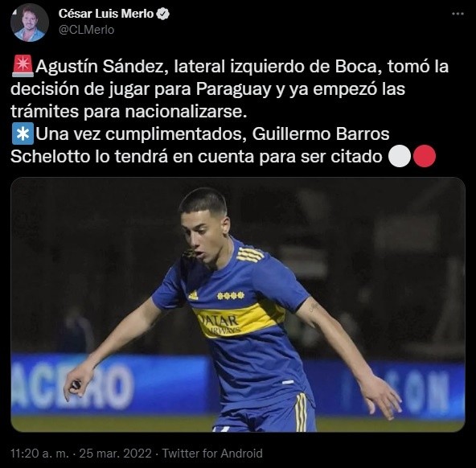476x468 pixels.
Task: Click César Luis Merlo's profile avatar
Action: point(30,23)
